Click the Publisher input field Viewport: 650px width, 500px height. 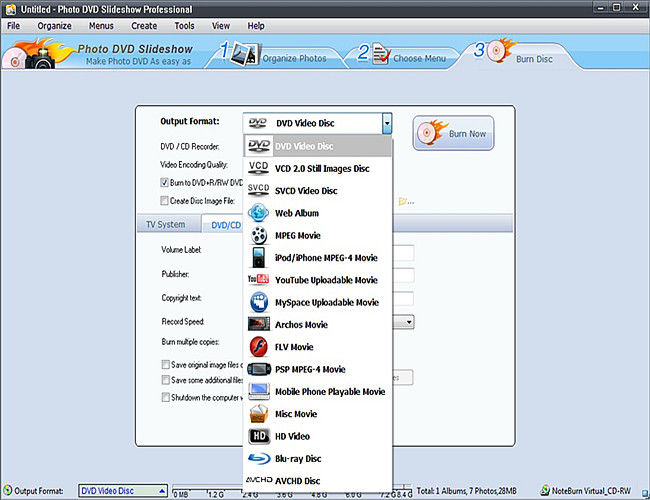403,275
